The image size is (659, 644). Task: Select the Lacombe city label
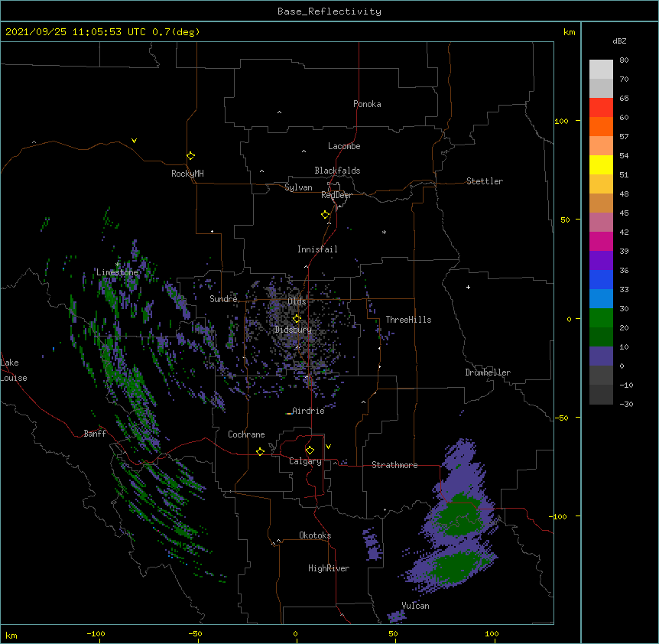click(344, 146)
